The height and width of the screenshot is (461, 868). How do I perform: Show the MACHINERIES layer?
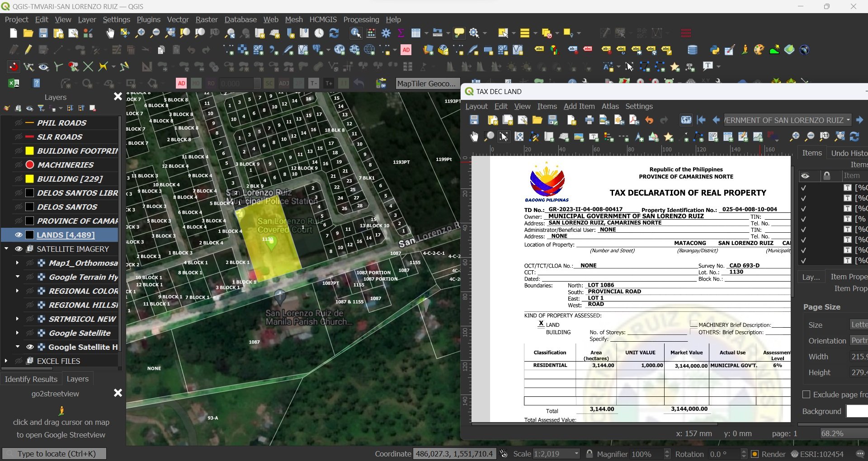pyautogui.click(x=19, y=165)
